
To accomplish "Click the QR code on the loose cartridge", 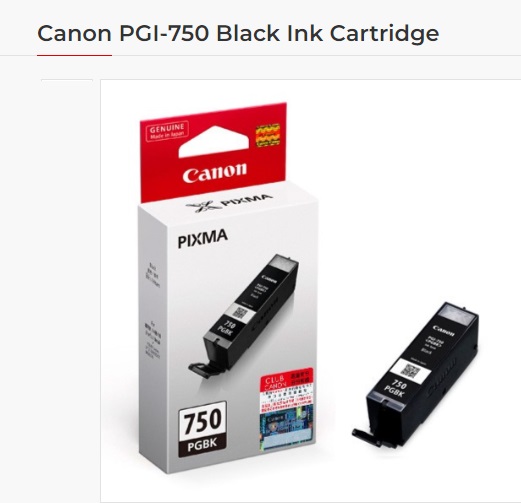I will pos(410,371).
